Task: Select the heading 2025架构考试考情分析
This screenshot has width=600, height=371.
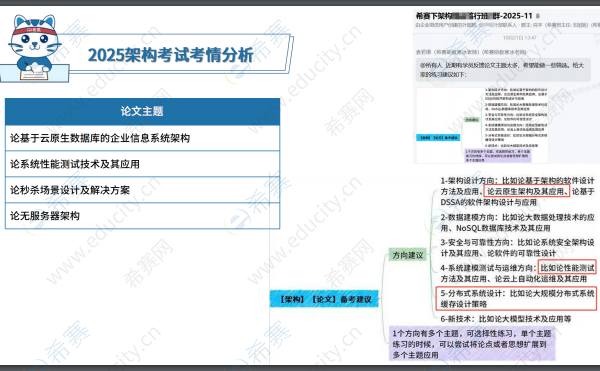Action: (170, 55)
